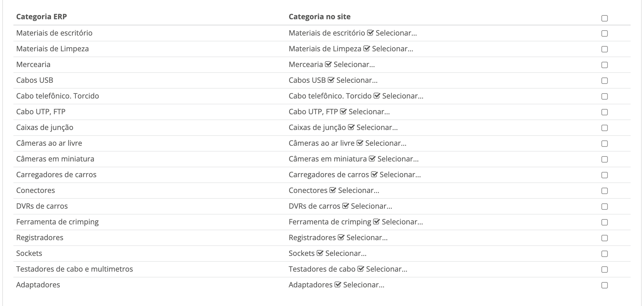
Task: Click the edit icon next to Materiais de escritório
Action: [x=370, y=33]
